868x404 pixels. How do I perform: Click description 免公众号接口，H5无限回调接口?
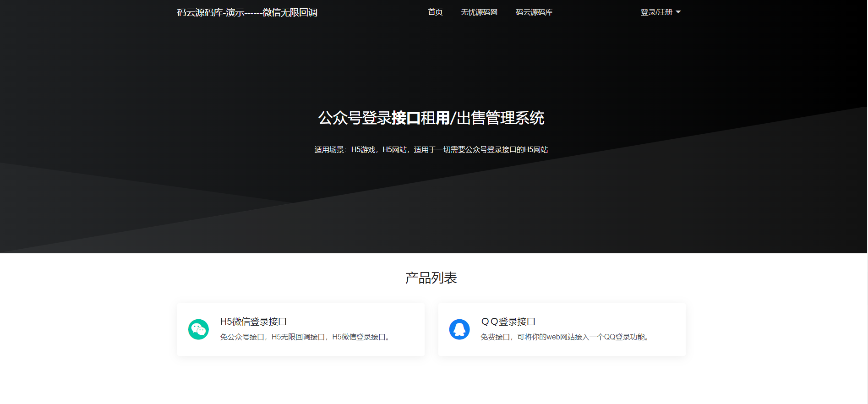tap(306, 337)
